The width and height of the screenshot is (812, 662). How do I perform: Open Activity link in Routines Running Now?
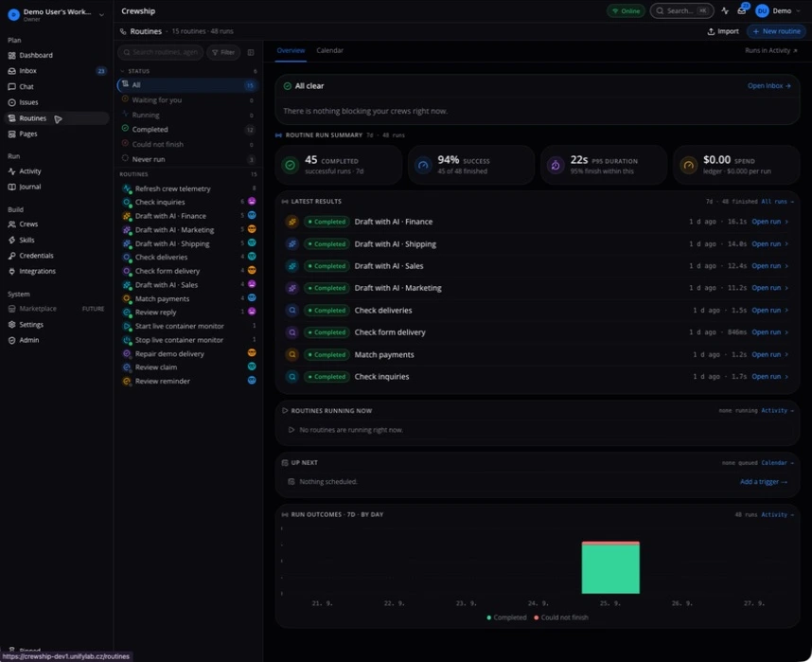[x=777, y=411]
